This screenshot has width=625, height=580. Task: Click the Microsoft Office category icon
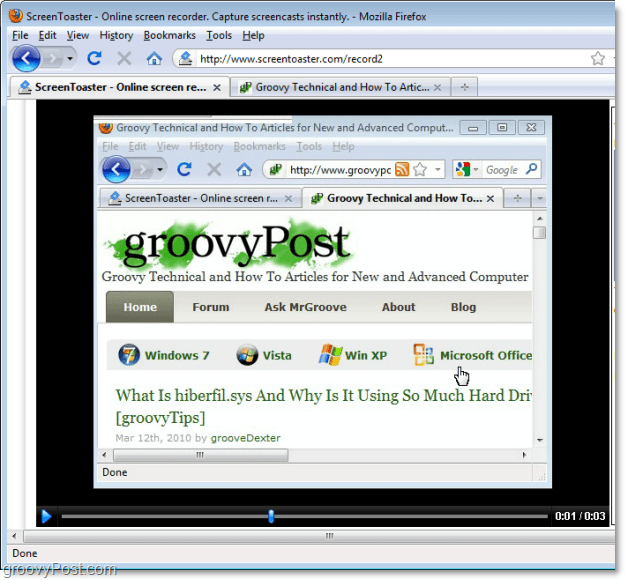(x=423, y=355)
